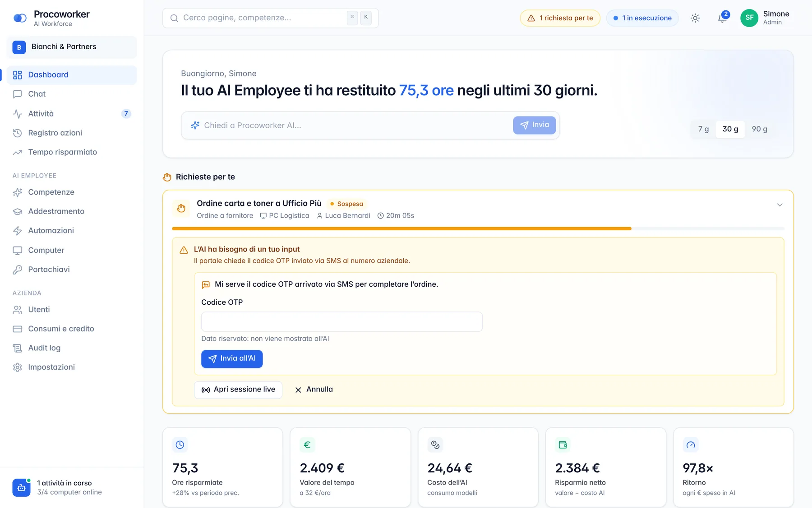Click the euro icon on Valore del tempo card
Viewport: 812px width, 508px height.
pyautogui.click(x=307, y=445)
